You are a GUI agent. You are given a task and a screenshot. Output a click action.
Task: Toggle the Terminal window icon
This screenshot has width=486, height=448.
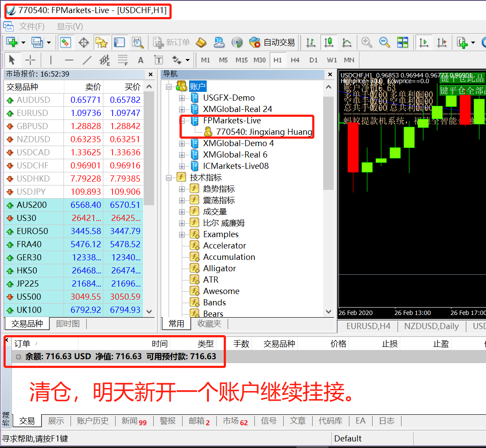coord(120,42)
